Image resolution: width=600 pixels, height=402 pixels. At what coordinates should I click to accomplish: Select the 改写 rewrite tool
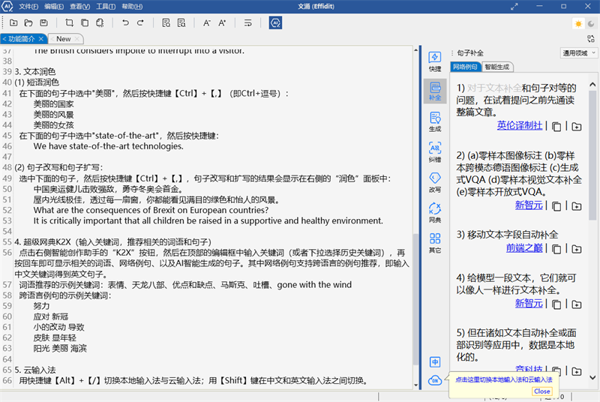tap(435, 182)
